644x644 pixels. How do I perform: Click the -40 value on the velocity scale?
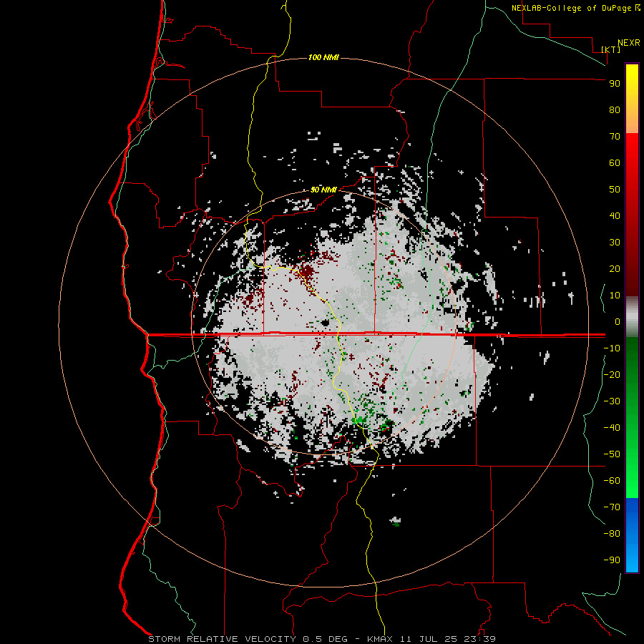tap(612, 428)
